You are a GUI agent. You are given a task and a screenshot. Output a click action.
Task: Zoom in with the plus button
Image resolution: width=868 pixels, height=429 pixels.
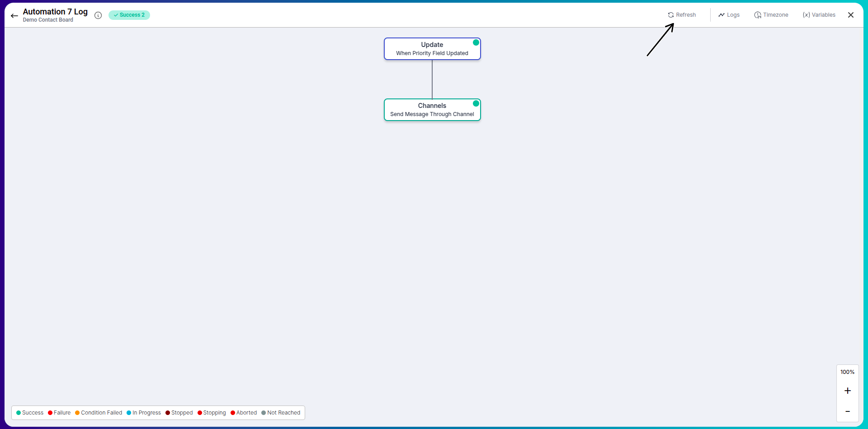(848, 391)
